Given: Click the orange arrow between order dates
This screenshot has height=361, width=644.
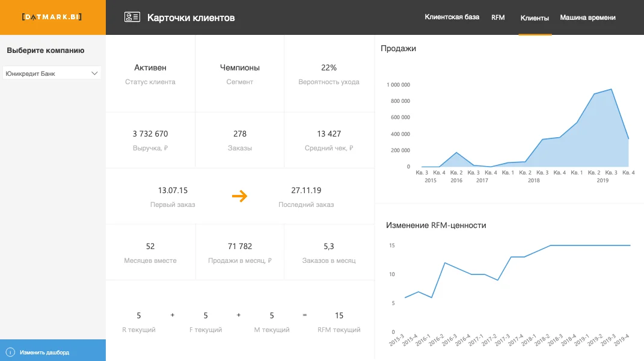Looking at the screenshot, I should [x=240, y=196].
